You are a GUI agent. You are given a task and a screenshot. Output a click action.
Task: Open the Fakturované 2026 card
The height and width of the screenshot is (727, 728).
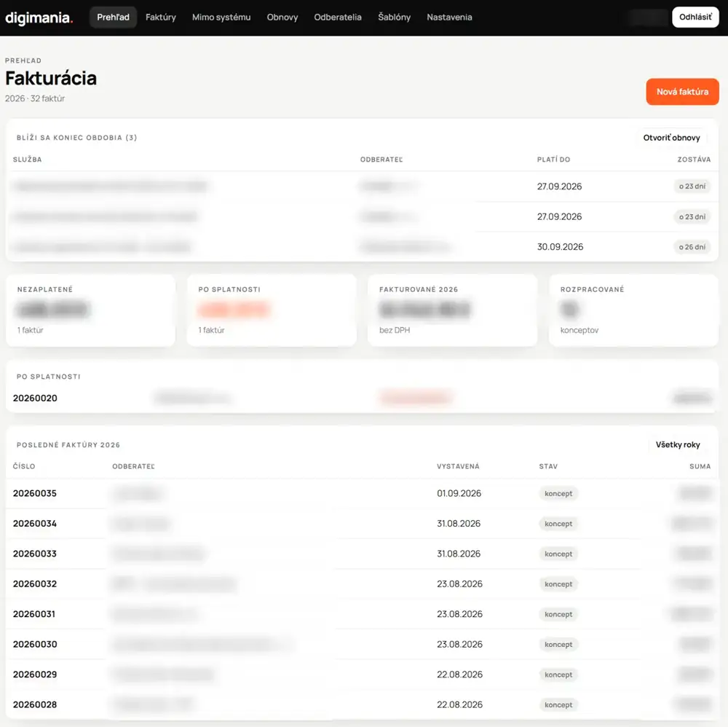[x=453, y=310]
